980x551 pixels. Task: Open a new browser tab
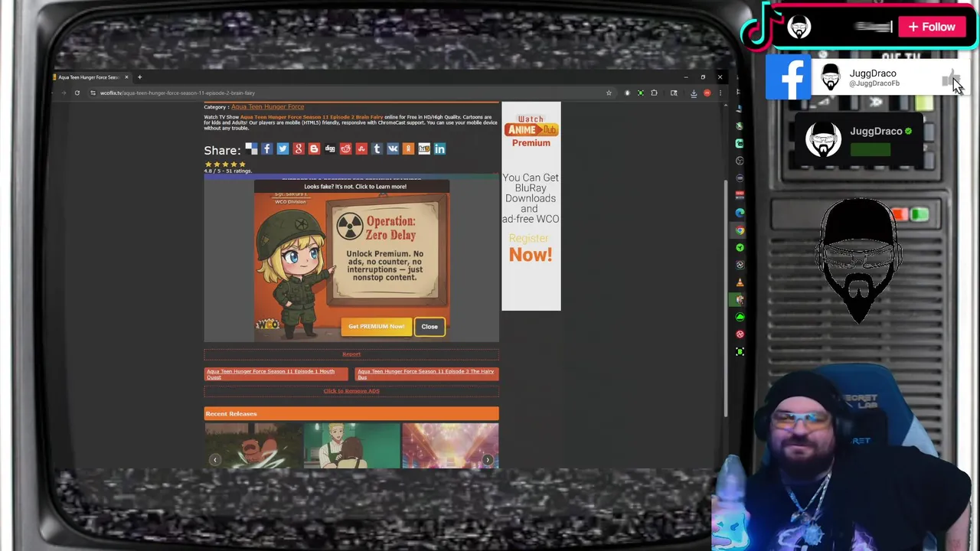click(139, 77)
